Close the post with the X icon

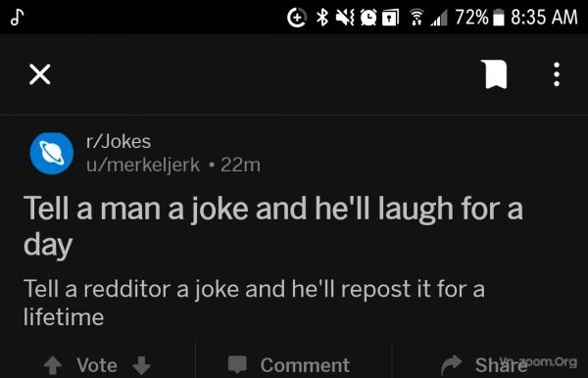click(40, 74)
